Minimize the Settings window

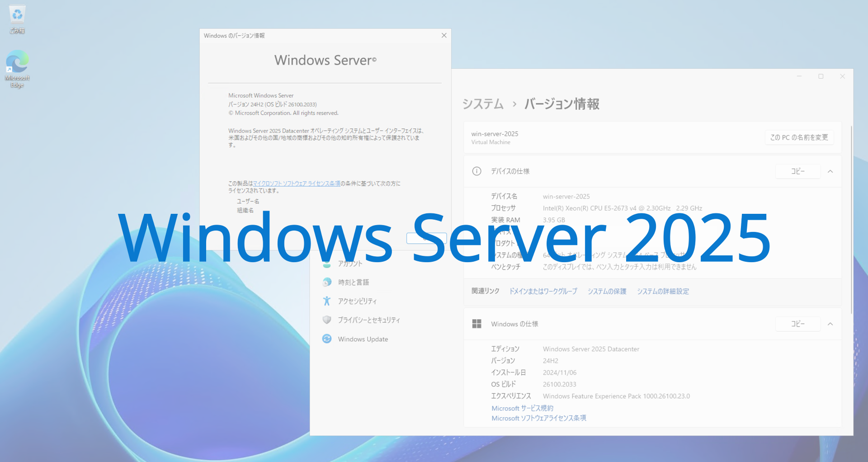799,76
